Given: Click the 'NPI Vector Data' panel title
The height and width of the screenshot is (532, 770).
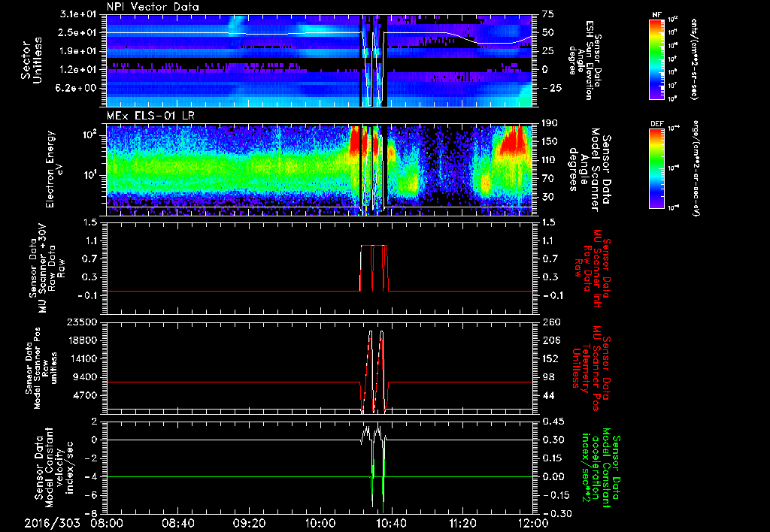Looking at the screenshot, I should [x=153, y=7].
